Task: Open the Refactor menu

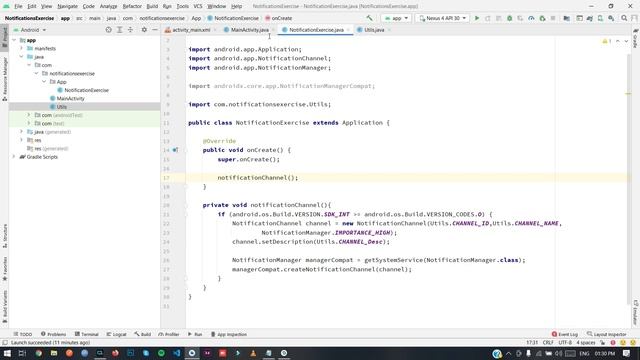Action: tap(132, 6)
